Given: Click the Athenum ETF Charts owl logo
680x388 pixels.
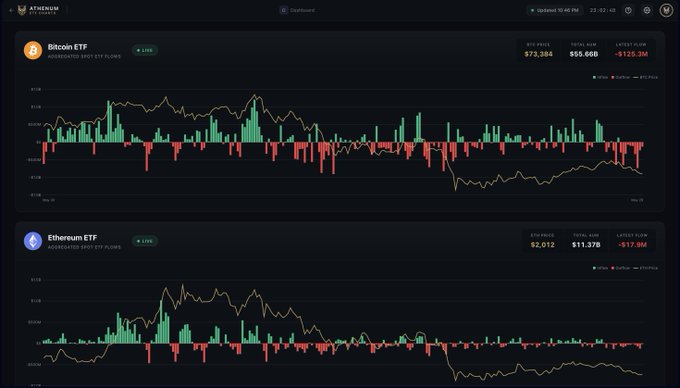Looking at the screenshot, I should [22, 10].
